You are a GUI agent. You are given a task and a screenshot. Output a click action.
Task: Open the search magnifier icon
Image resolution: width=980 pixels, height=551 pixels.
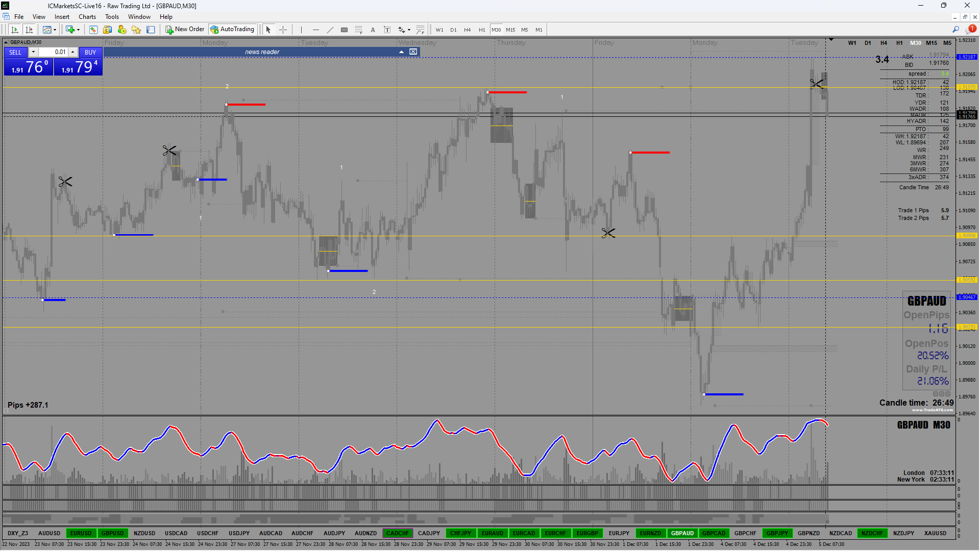click(955, 30)
